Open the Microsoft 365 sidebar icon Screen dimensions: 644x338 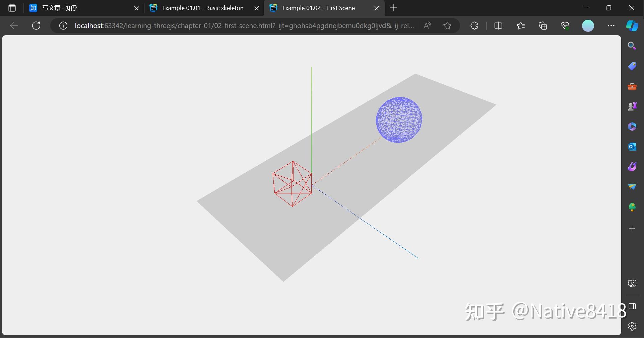point(632,126)
